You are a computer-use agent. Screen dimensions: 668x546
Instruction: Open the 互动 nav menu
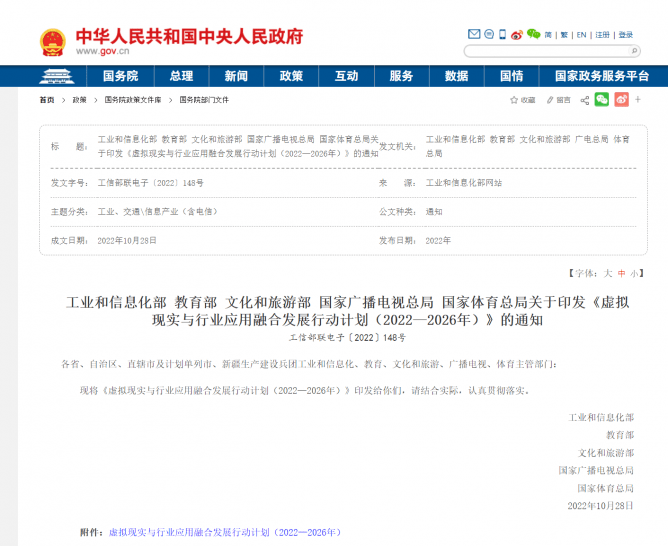346,76
